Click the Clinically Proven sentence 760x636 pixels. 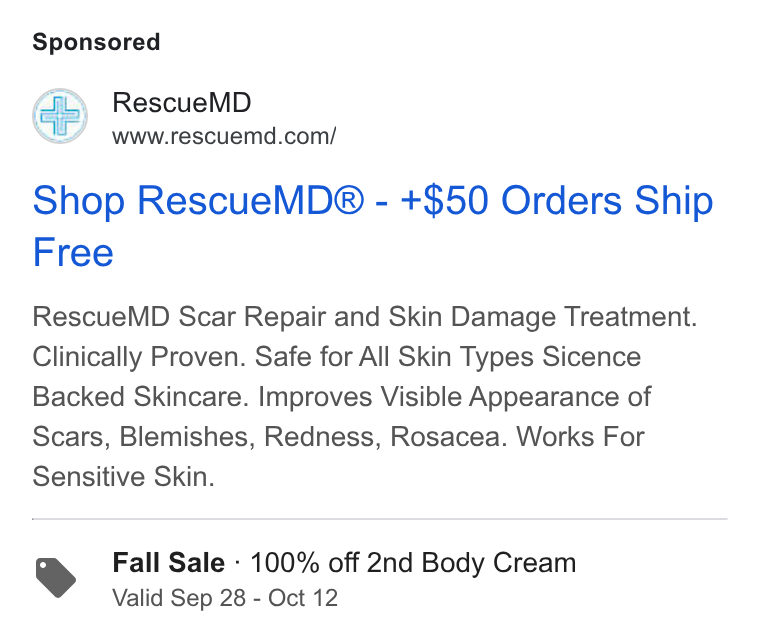pos(139,357)
